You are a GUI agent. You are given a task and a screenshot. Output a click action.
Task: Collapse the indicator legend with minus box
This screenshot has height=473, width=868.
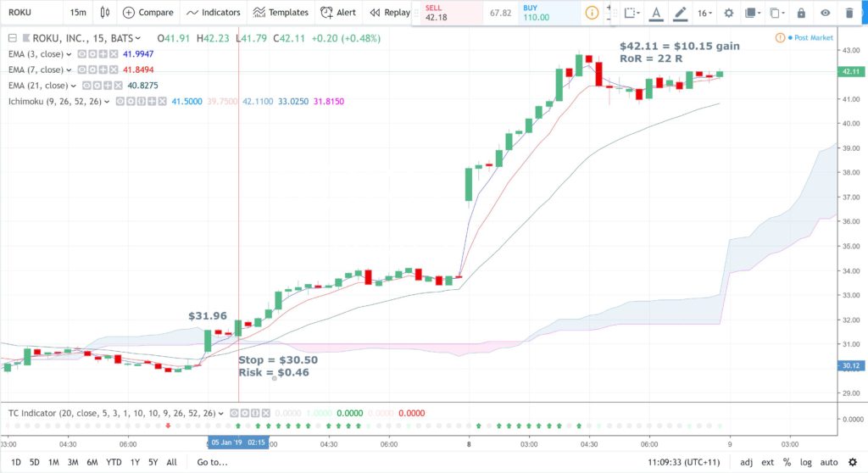[x=12, y=38]
